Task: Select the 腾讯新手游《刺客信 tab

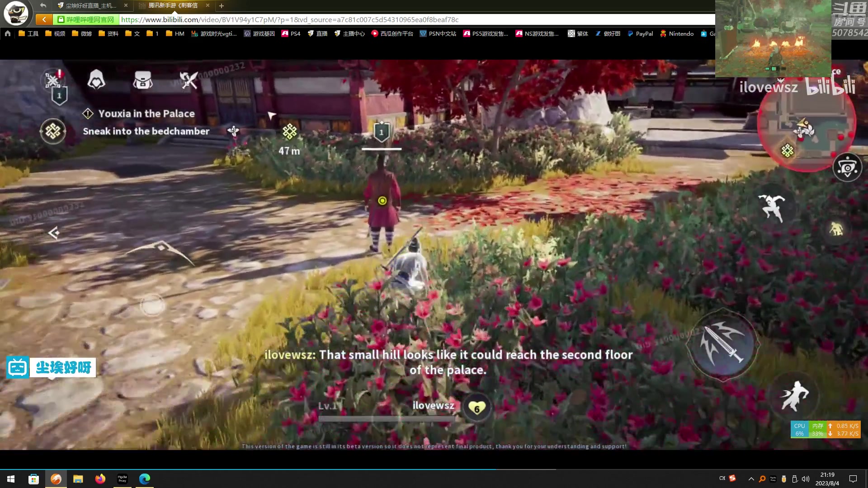Action: [x=172, y=5]
